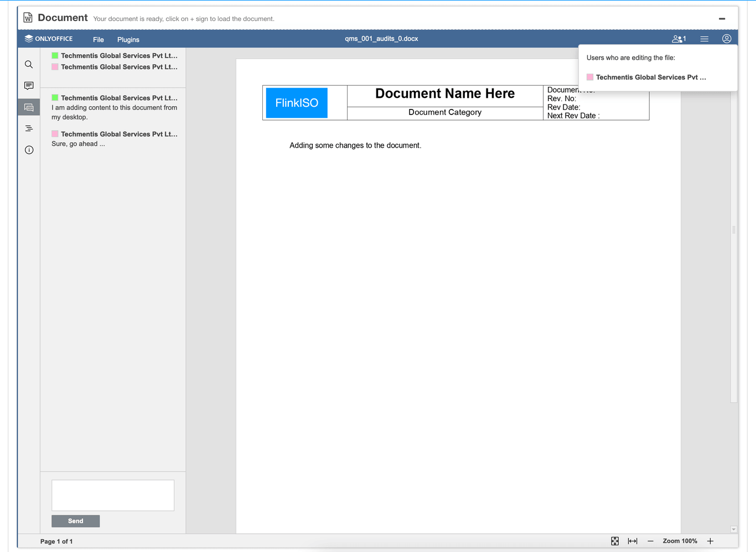Click the Word document icon beside Document title
This screenshot has width=756, height=552.
[28, 18]
